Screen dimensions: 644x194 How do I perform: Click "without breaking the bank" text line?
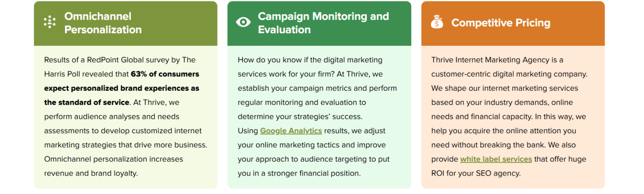click(x=498, y=145)
